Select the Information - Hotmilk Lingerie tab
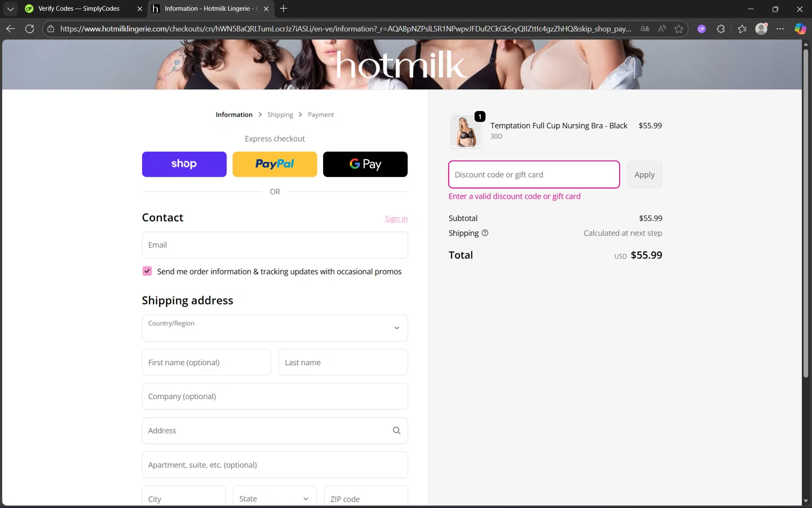This screenshot has width=812, height=508. [211, 9]
